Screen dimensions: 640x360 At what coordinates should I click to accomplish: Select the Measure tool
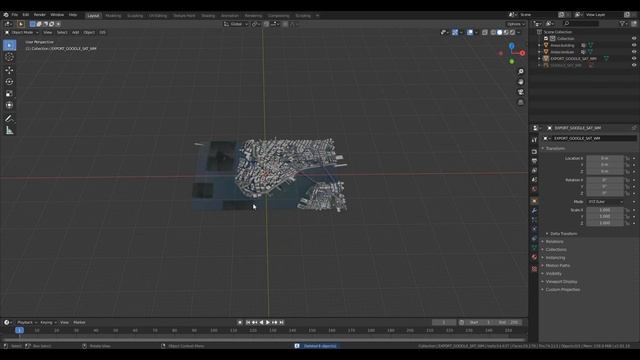coord(9,131)
